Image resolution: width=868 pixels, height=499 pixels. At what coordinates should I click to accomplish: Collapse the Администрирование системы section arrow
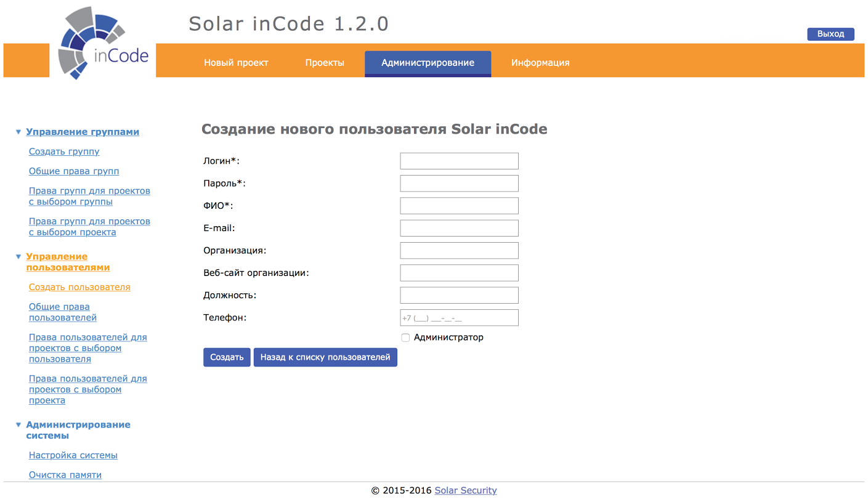pyautogui.click(x=18, y=425)
